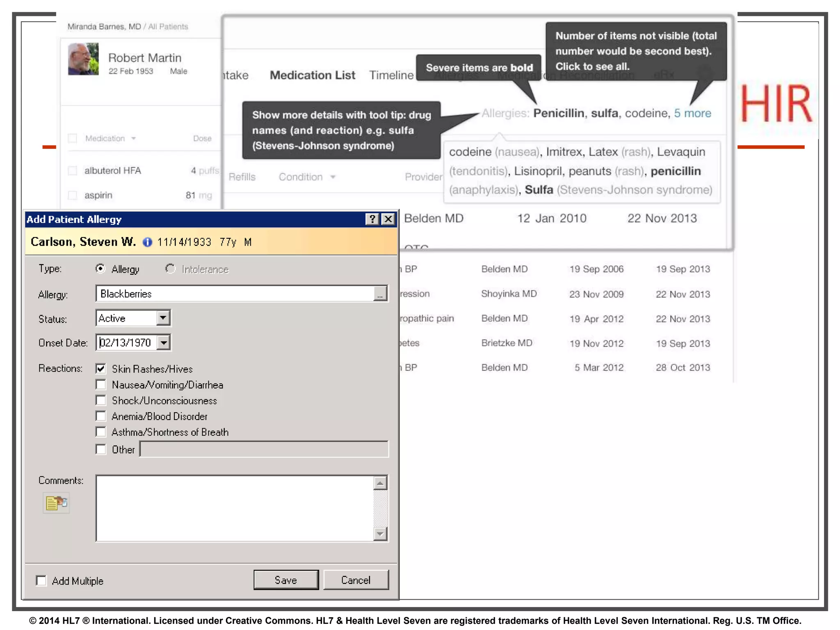Screen dimensions: 840x630
Task: Click comments scrollbar up arrow
Action: tap(380, 484)
